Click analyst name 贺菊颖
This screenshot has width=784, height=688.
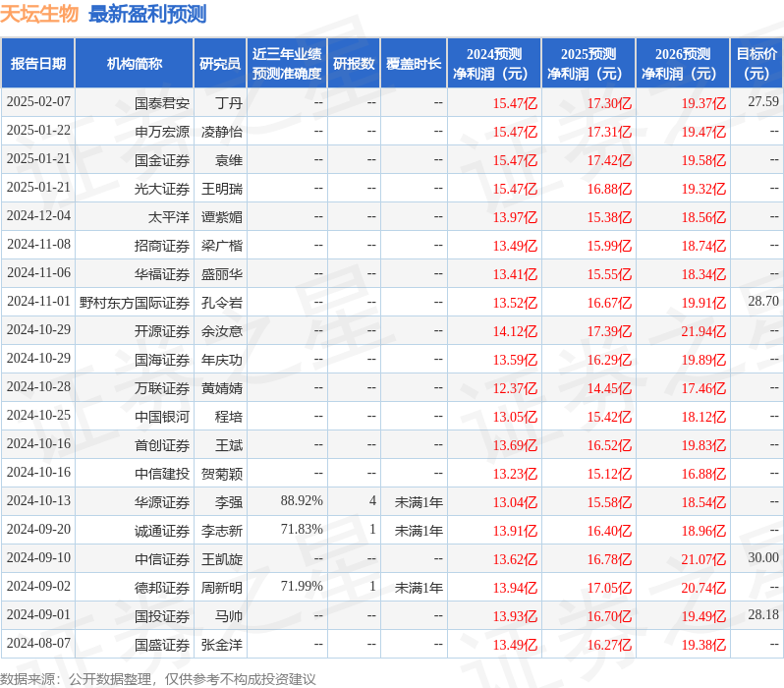tap(221, 474)
